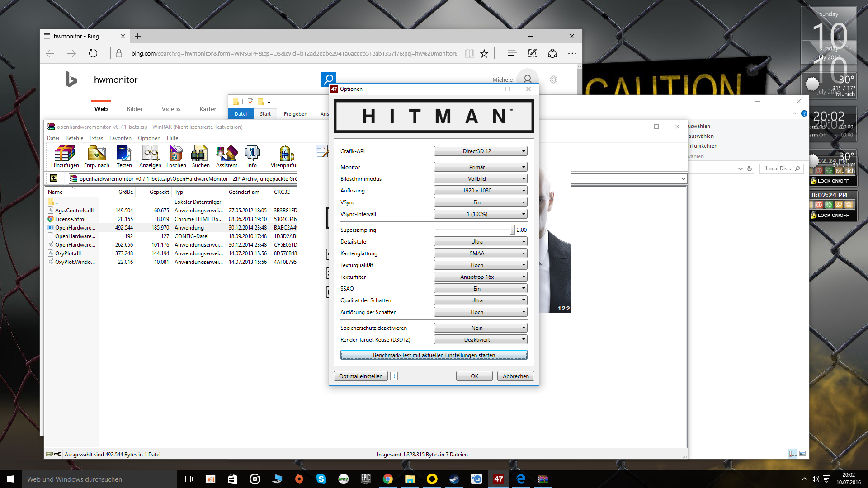
Task: Go up one folder level in WinRAR
Action: click(54, 178)
